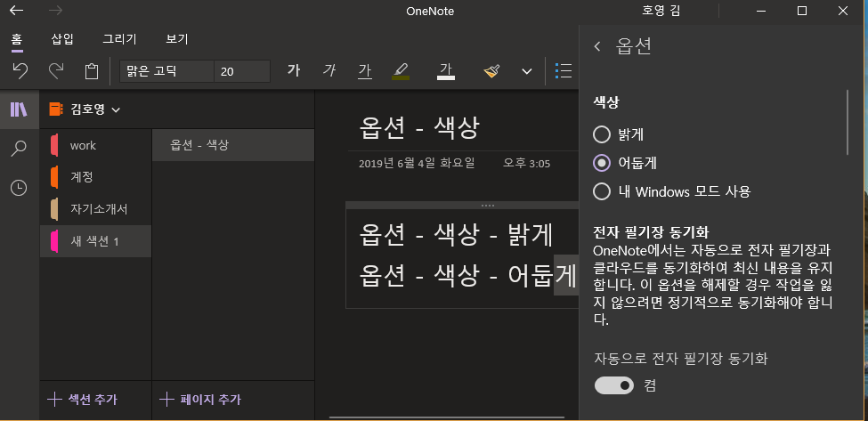Click the horizontal scrollbar under the page

click(x=447, y=417)
